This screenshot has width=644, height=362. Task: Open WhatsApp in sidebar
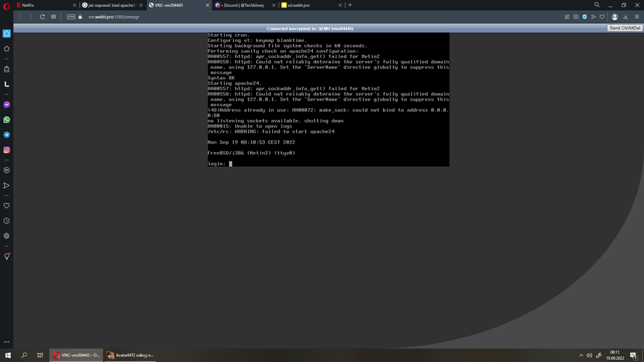[6, 120]
